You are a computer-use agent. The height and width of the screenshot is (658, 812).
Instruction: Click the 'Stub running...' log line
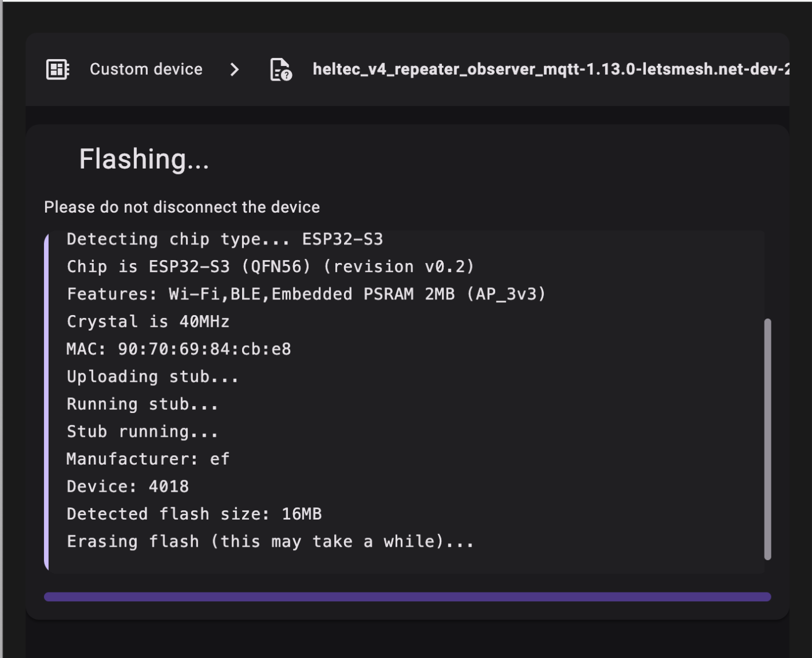(x=142, y=432)
